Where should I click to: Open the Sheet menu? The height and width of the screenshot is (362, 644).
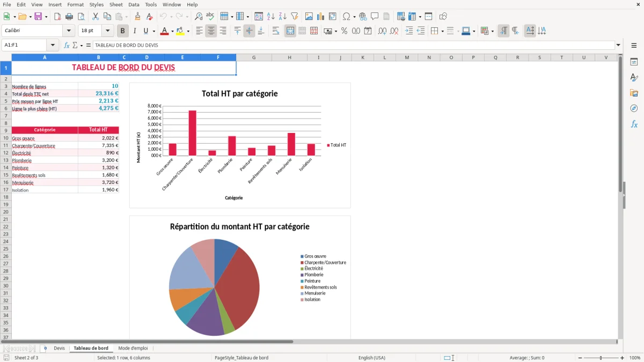pos(116,4)
